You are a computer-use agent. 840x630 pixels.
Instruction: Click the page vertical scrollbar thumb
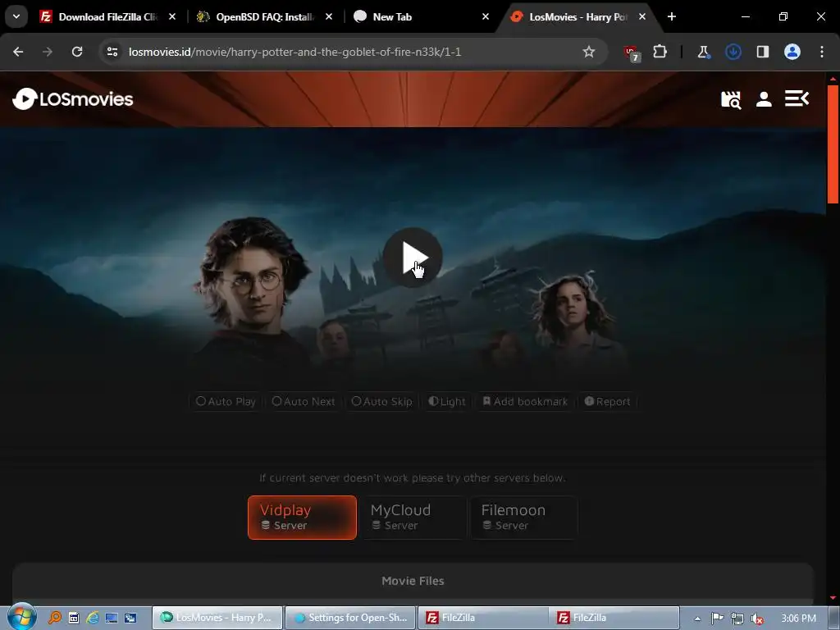pos(833,144)
